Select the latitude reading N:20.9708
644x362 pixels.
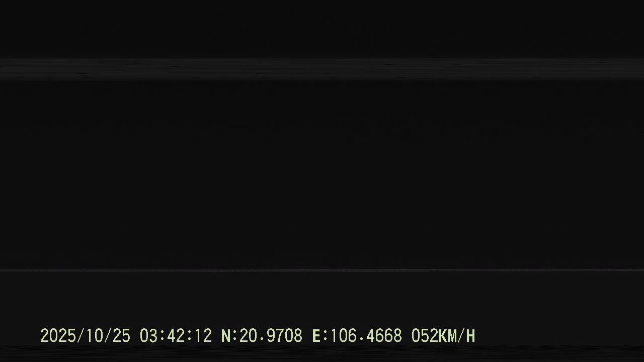pos(262,336)
